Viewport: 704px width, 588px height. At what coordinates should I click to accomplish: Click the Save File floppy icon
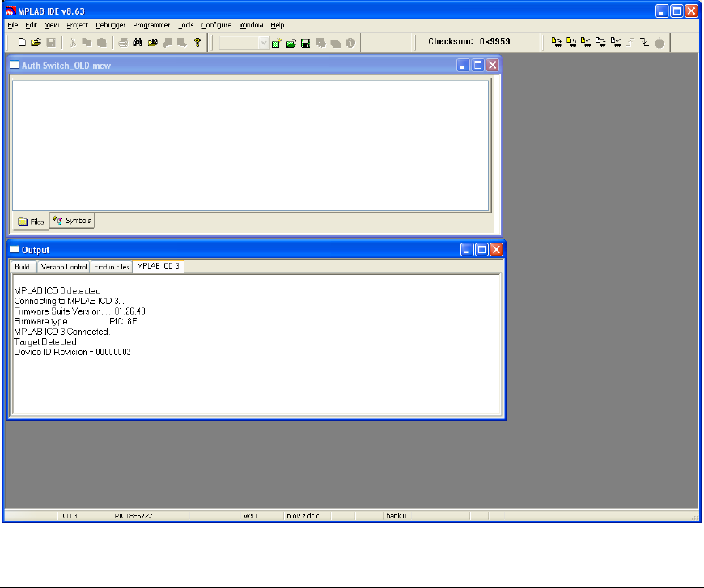coord(51,43)
